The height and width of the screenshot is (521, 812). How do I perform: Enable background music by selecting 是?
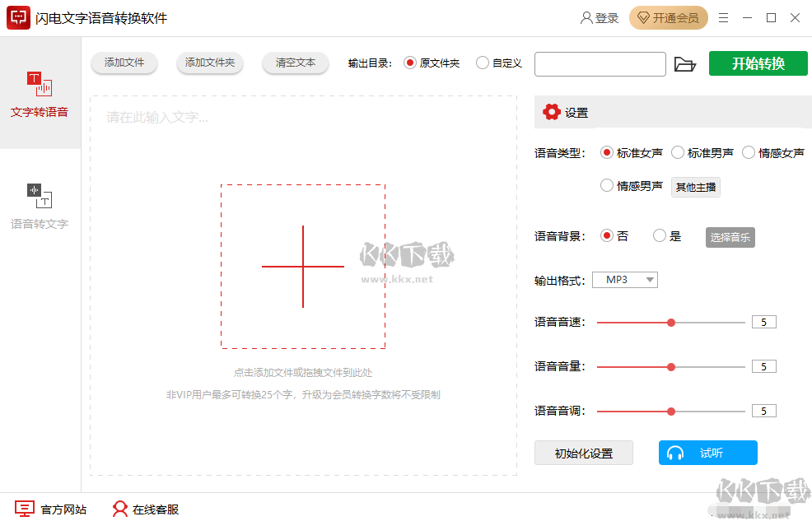pos(660,236)
